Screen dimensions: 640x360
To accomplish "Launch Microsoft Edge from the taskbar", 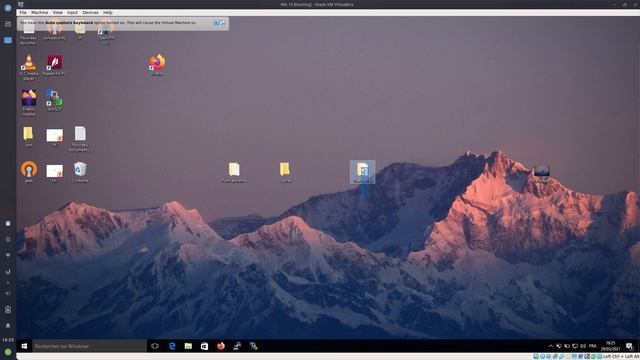I will 172,346.
